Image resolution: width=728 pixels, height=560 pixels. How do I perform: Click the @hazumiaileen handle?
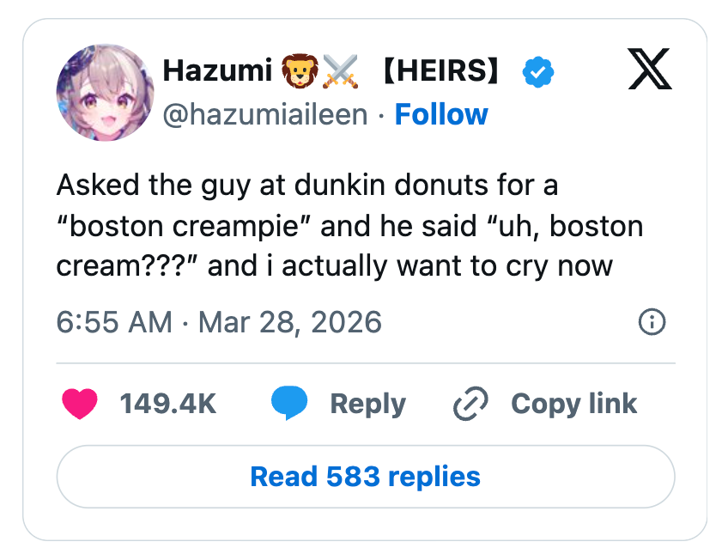tap(269, 113)
